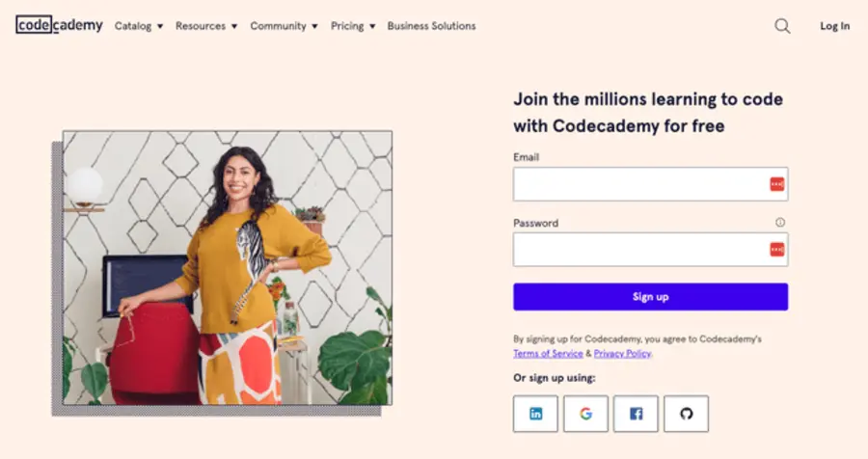This screenshot has height=459, width=868.
Task: Open Business Solutions from navigation
Action: (431, 26)
